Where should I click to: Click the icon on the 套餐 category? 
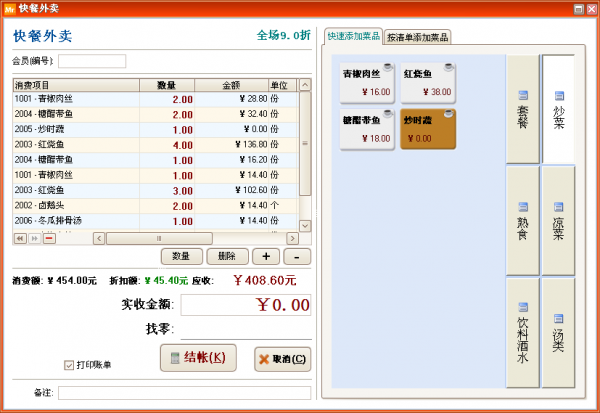(x=523, y=95)
